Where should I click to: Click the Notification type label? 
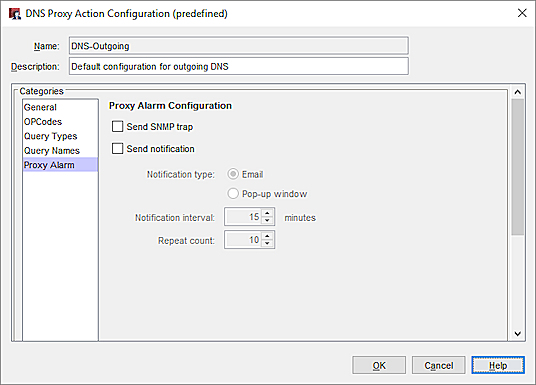click(x=180, y=174)
